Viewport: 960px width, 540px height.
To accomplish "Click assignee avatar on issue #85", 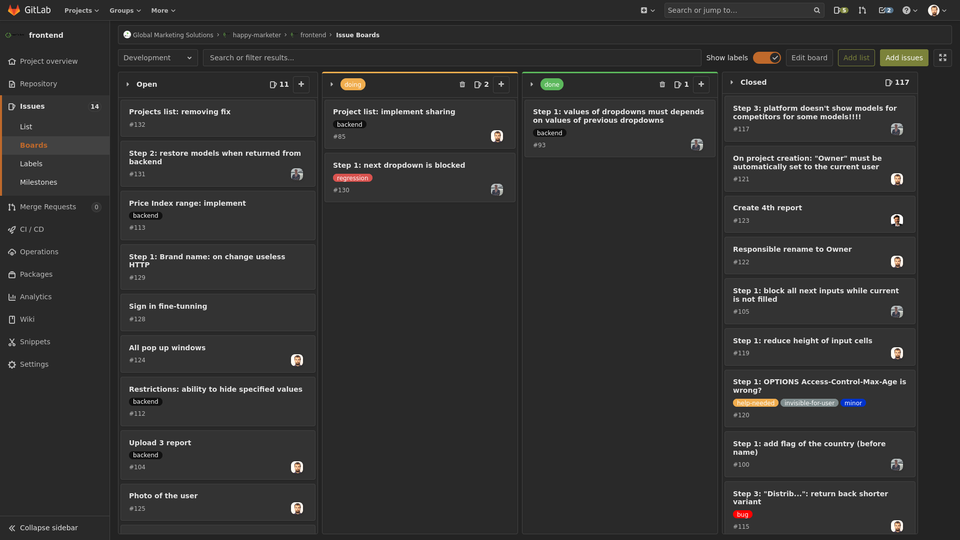I will point(497,136).
